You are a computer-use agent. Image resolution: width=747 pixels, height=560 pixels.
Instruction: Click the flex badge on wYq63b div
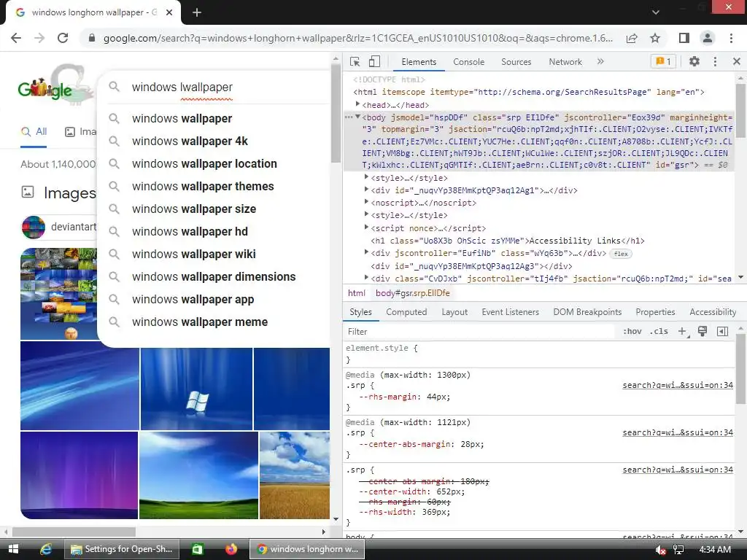(621, 254)
